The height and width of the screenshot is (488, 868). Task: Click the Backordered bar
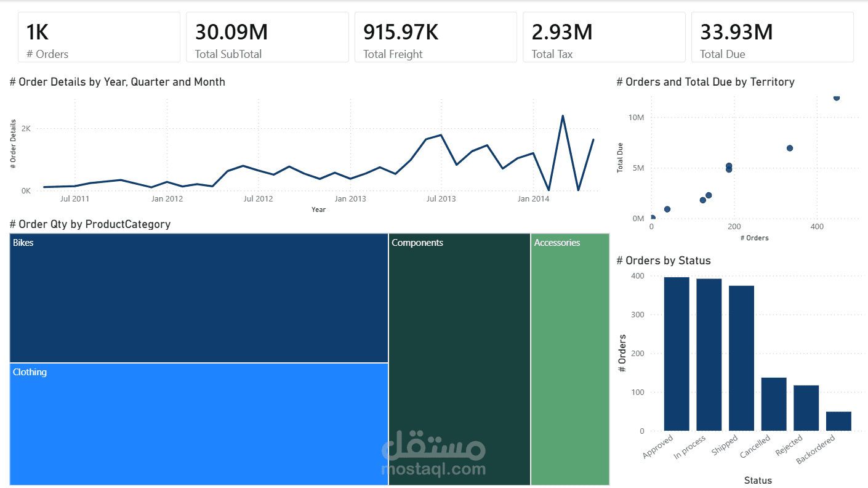point(838,421)
